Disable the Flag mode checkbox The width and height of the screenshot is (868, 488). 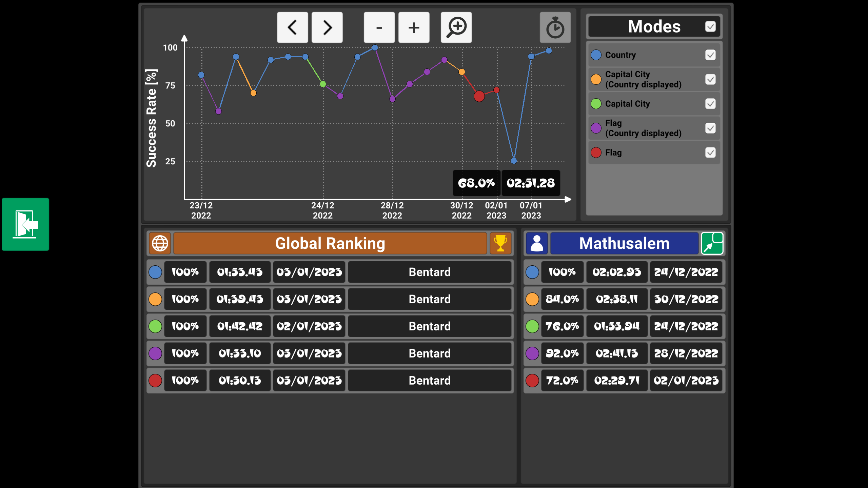pos(710,152)
